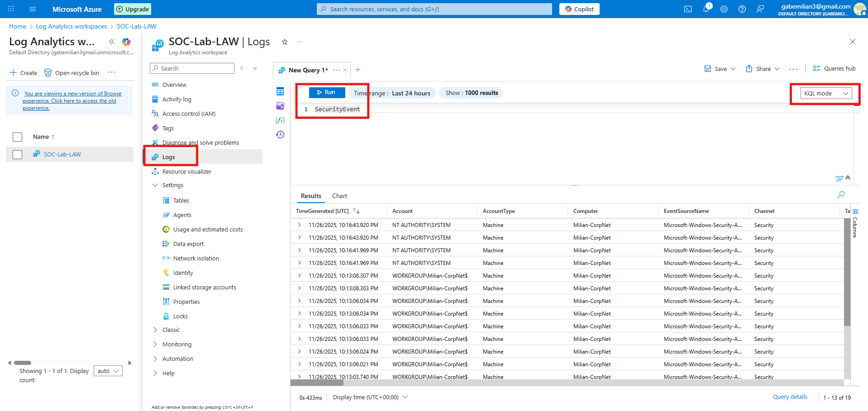Click in the top search resources box
Viewport: 868px width, 411px height.
pos(434,9)
